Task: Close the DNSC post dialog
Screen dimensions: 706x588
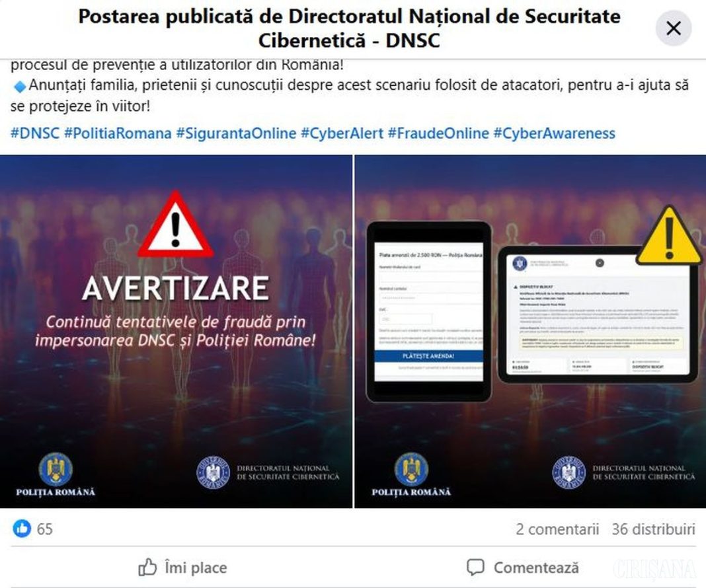Action: coord(673,28)
